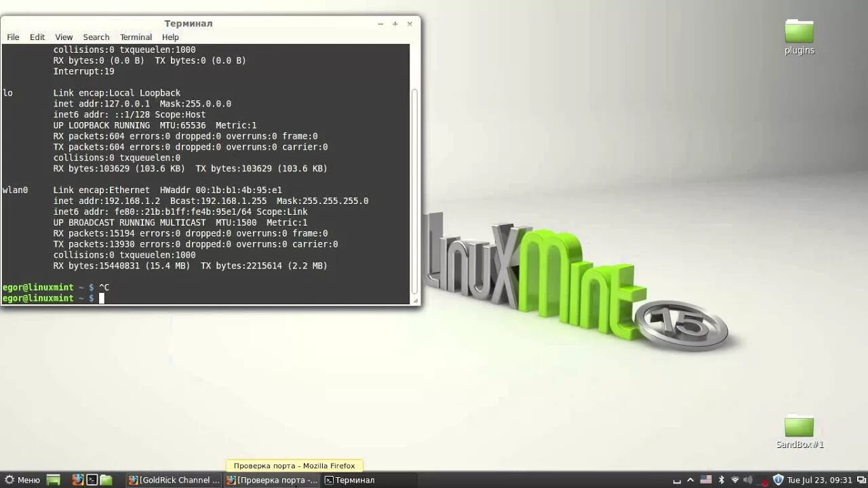Launch Terminal from the panel launcher
Viewport: 868px width, 488px height.
(92, 480)
